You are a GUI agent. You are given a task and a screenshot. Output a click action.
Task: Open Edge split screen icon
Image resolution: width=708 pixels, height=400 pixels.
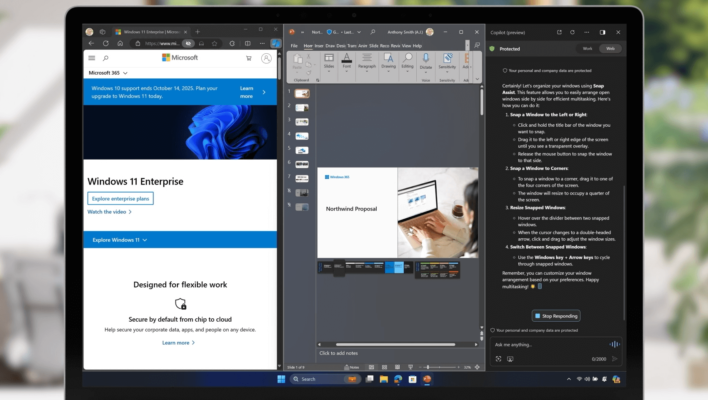[x=247, y=43]
